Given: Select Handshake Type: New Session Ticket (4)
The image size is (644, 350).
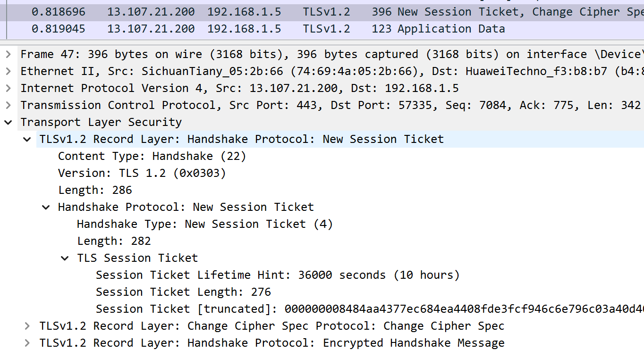Looking at the screenshot, I should (205, 224).
